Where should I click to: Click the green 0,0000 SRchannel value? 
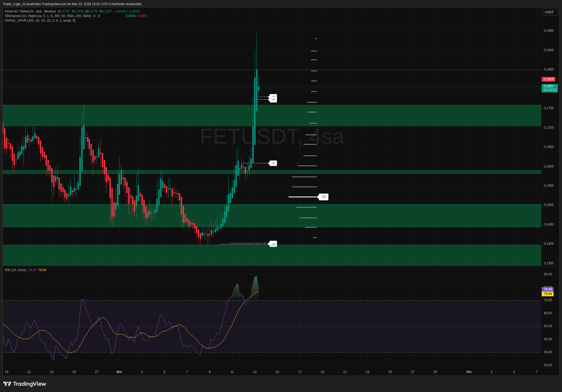point(130,16)
